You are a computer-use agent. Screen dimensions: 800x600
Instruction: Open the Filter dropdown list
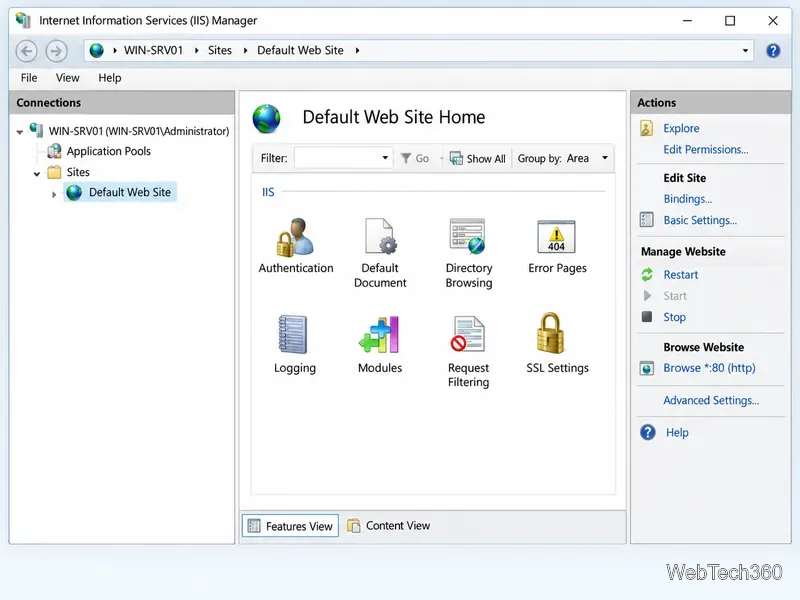[385, 158]
